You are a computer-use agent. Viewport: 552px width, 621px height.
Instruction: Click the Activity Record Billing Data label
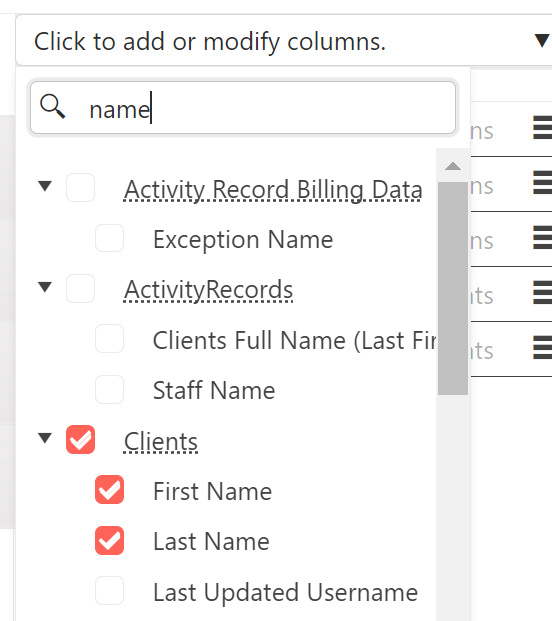[273, 190]
